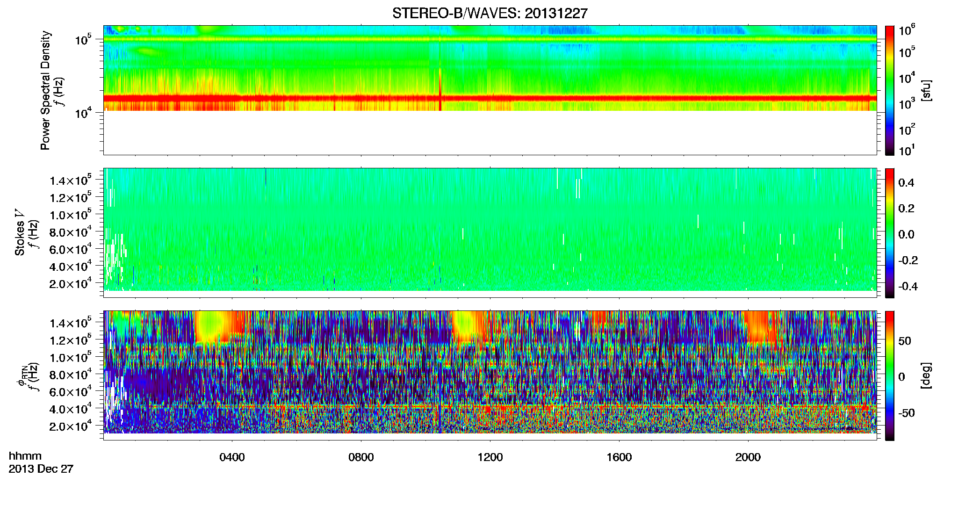Image resolution: width=980 pixels, height=505 pixels.
Task: Click the 1600 time axis label
Action: (619, 457)
